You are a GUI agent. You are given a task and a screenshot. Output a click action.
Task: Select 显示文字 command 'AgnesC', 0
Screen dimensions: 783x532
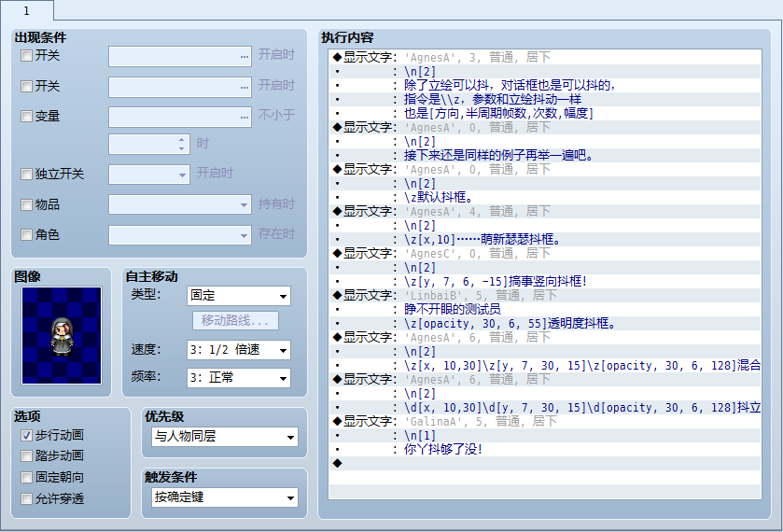coord(545,253)
